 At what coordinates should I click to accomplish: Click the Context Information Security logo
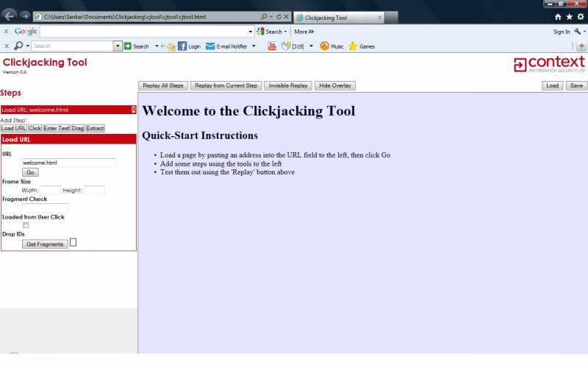[x=549, y=64]
